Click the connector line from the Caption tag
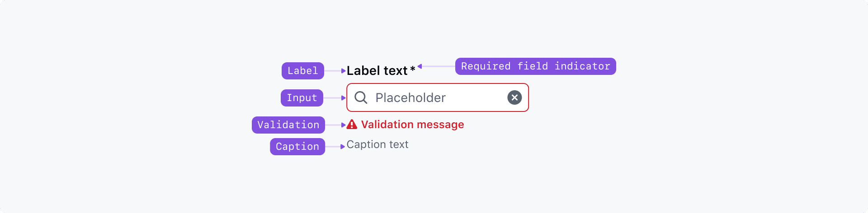The width and height of the screenshot is (868, 213). [333, 147]
